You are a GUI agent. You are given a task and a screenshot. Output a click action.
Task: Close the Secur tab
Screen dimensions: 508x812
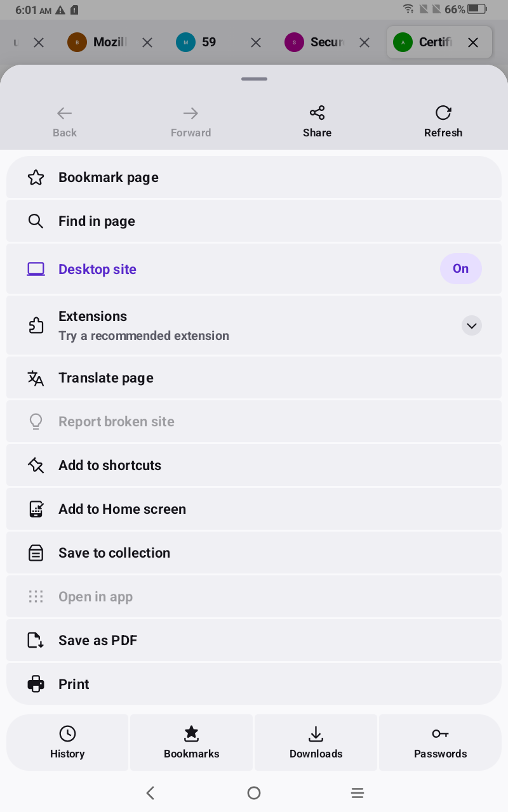(364, 43)
